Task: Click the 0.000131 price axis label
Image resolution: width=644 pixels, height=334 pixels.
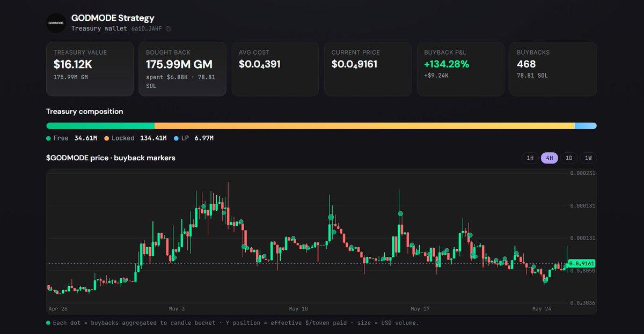Action: (x=582, y=238)
